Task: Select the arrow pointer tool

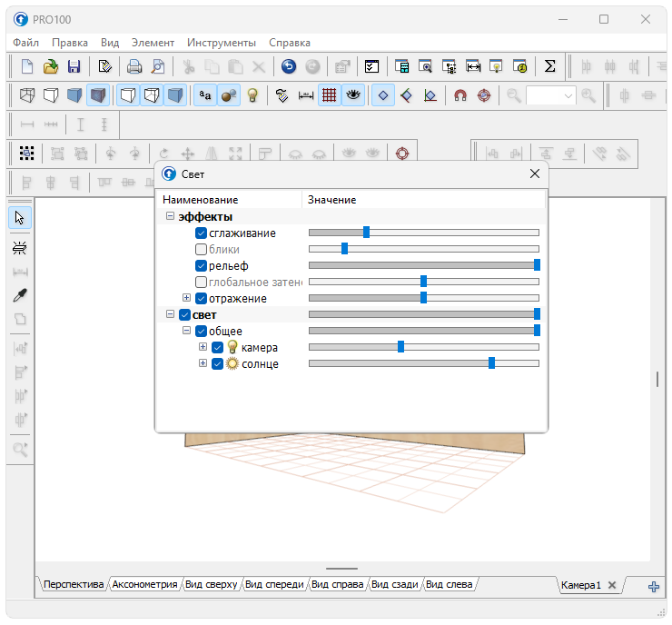Action: coord(20,218)
